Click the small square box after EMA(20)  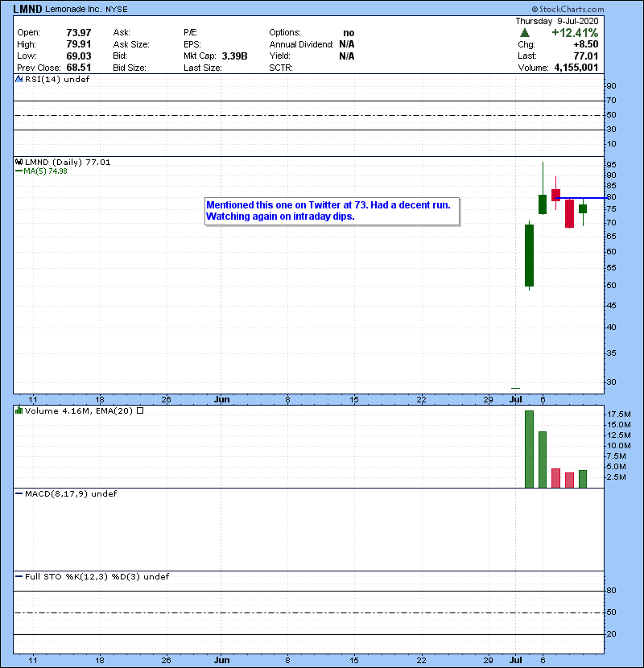click(140, 410)
